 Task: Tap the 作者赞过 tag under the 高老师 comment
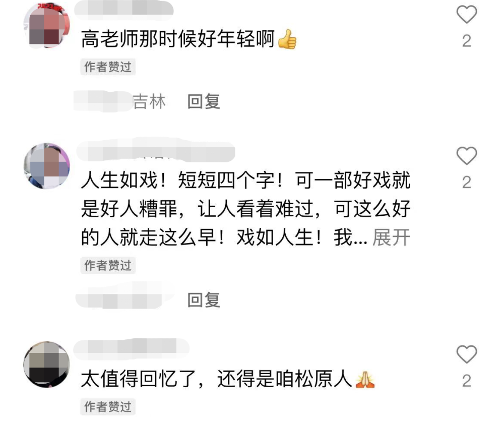click(108, 67)
